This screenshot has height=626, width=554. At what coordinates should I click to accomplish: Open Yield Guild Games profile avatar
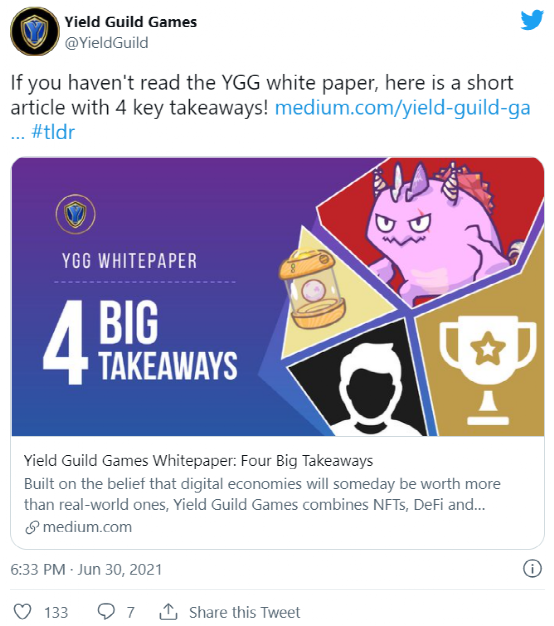[x=35, y=31]
